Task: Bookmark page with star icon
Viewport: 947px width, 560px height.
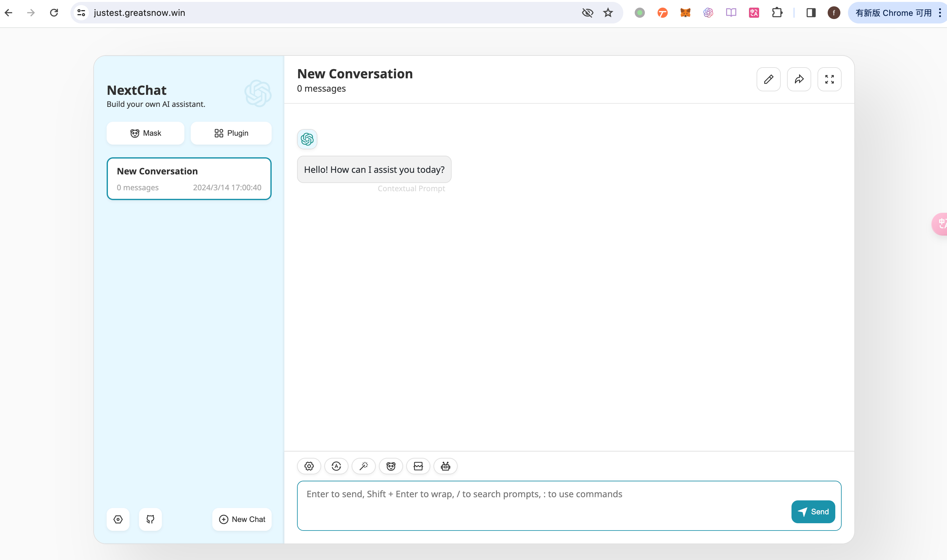Action: [x=608, y=13]
